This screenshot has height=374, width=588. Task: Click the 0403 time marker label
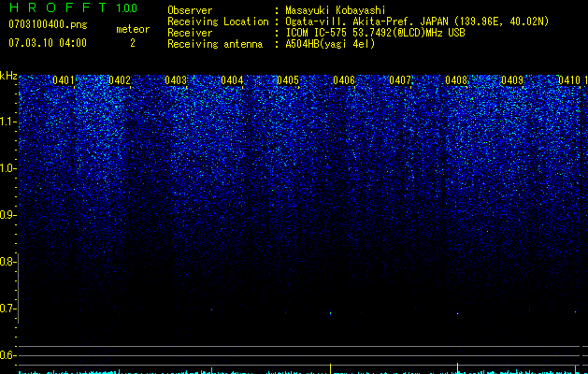[x=176, y=80]
